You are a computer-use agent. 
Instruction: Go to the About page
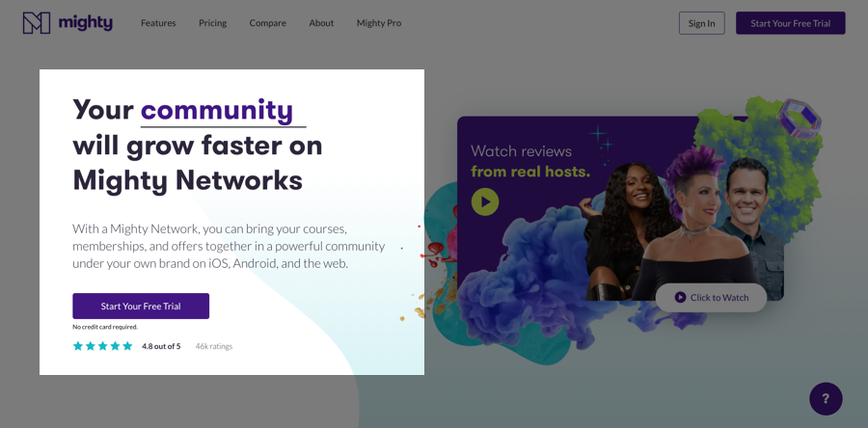point(321,23)
